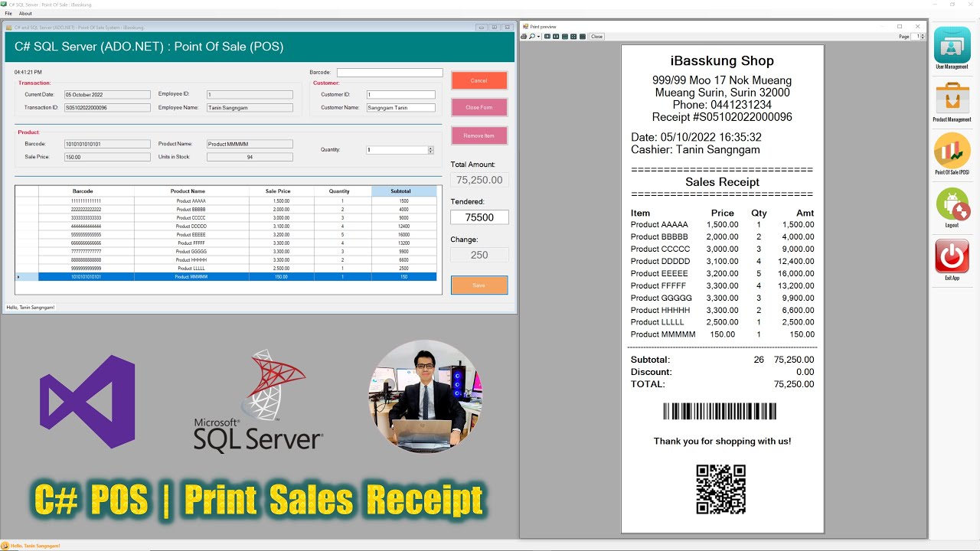Image resolution: width=980 pixels, height=551 pixels.
Task: Open the About menu
Action: (x=25, y=14)
